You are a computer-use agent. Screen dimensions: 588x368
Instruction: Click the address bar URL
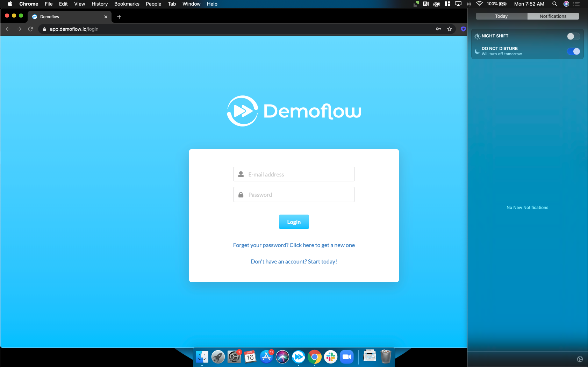coord(74,29)
